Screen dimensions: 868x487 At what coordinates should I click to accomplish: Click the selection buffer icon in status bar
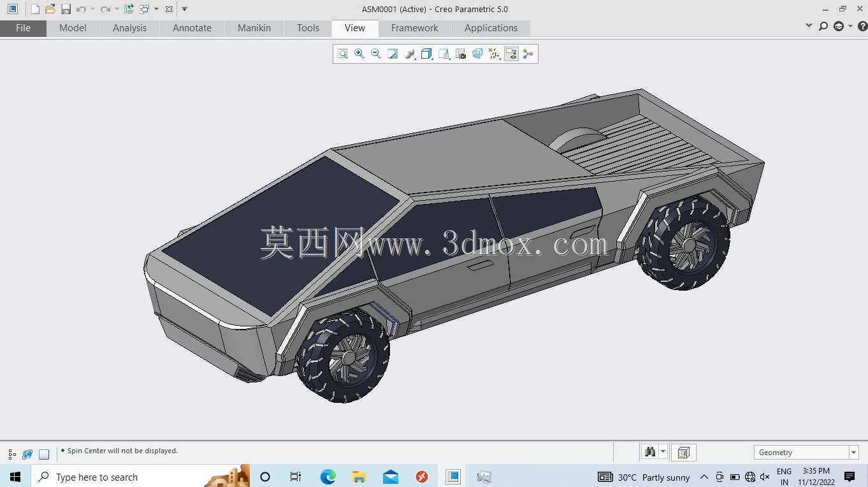click(x=683, y=453)
